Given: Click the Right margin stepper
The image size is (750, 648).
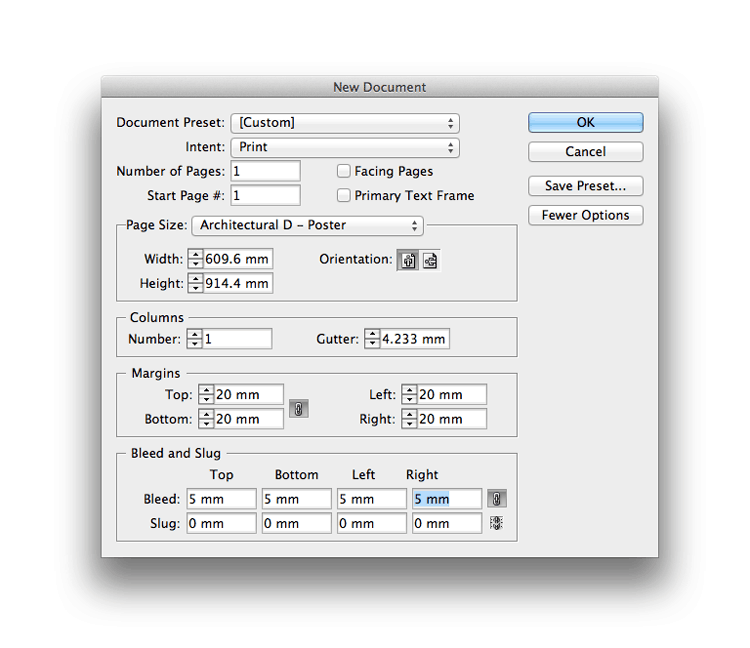Looking at the screenshot, I should point(409,419).
